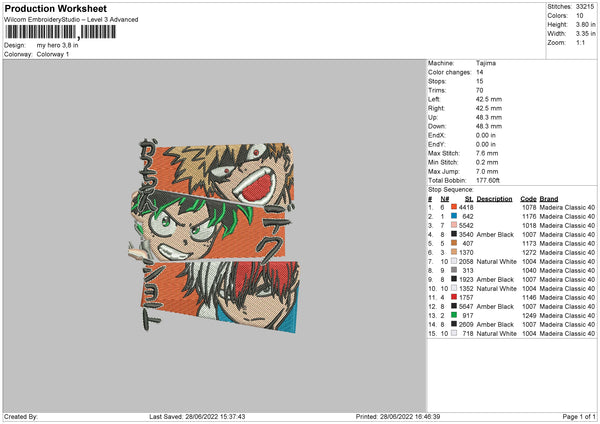Click the Max Jump value '7.0 mm'
The width and height of the screenshot is (600, 424).
coord(487,171)
